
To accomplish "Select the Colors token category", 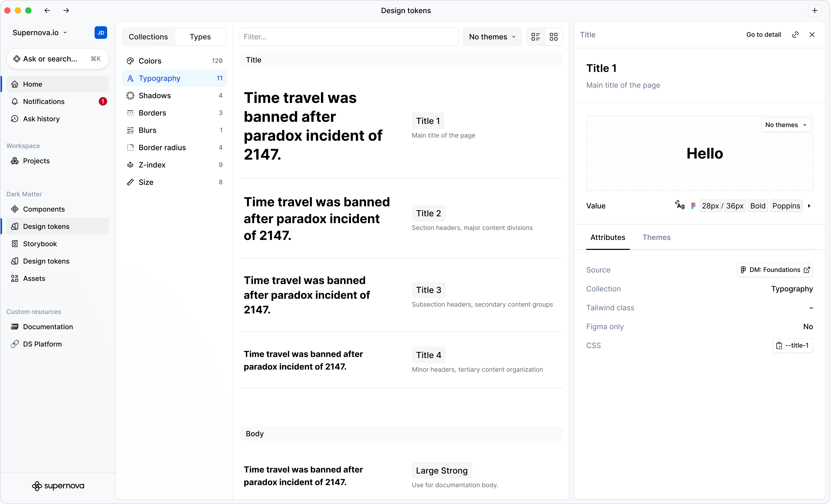I will pos(151,61).
